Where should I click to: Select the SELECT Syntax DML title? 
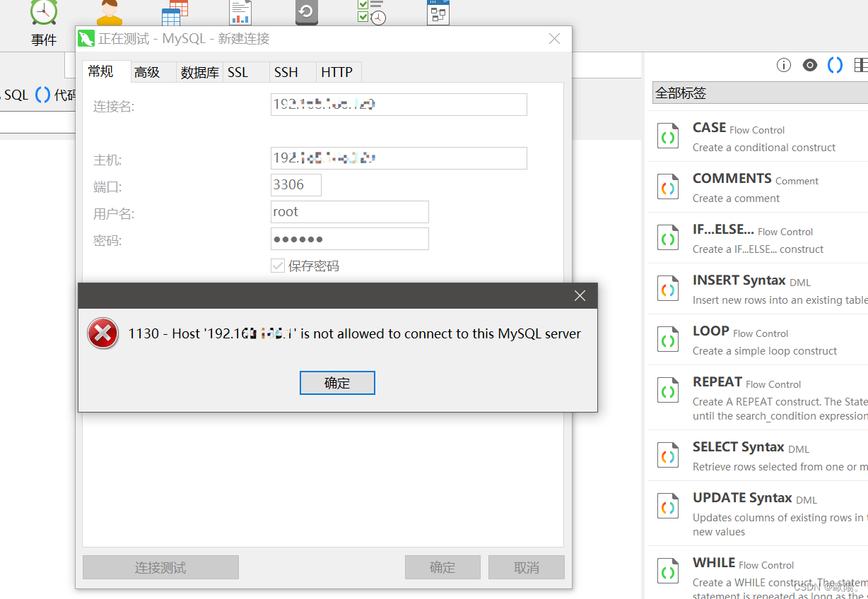pos(751,447)
